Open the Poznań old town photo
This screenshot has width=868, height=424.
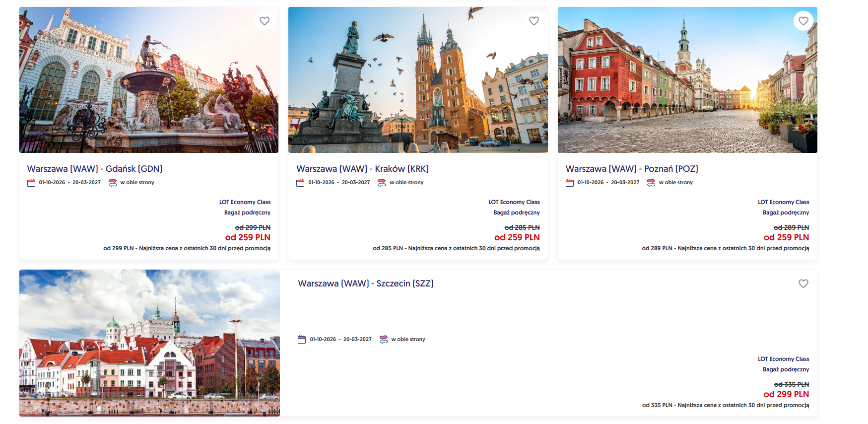point(687,80)
